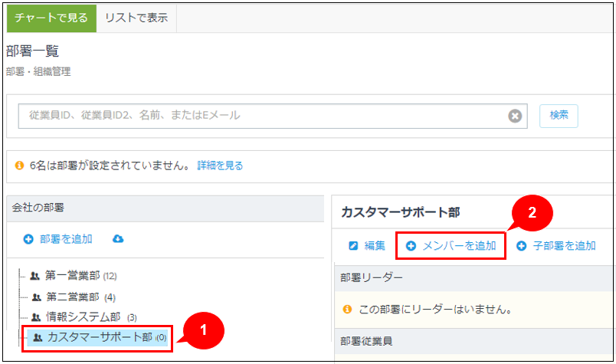This screenshot has height=364, width=616.
Task: Click the cloud download icon beside 部署を追加
Action: tap(118, 239)
